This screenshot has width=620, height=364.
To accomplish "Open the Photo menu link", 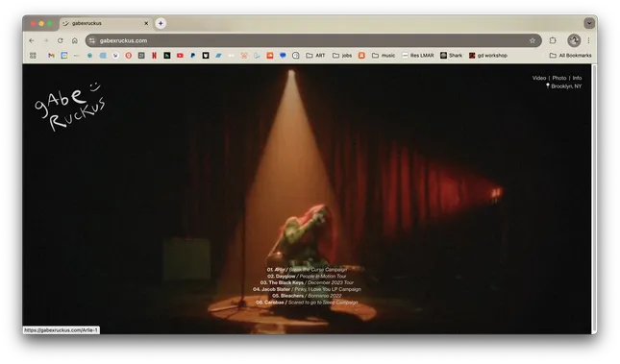I will click(x=559, y=78).
